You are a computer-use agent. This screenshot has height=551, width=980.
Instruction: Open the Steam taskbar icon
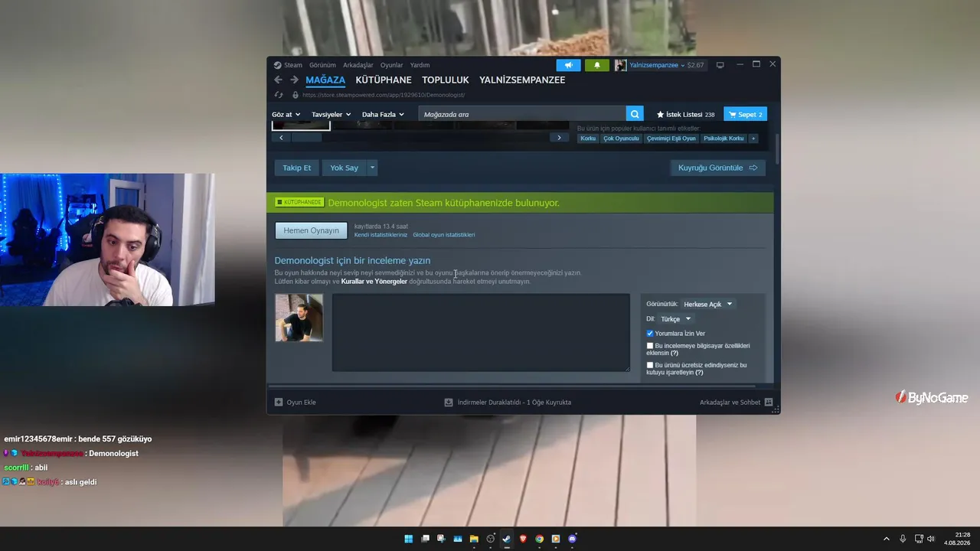click(507, 539)
